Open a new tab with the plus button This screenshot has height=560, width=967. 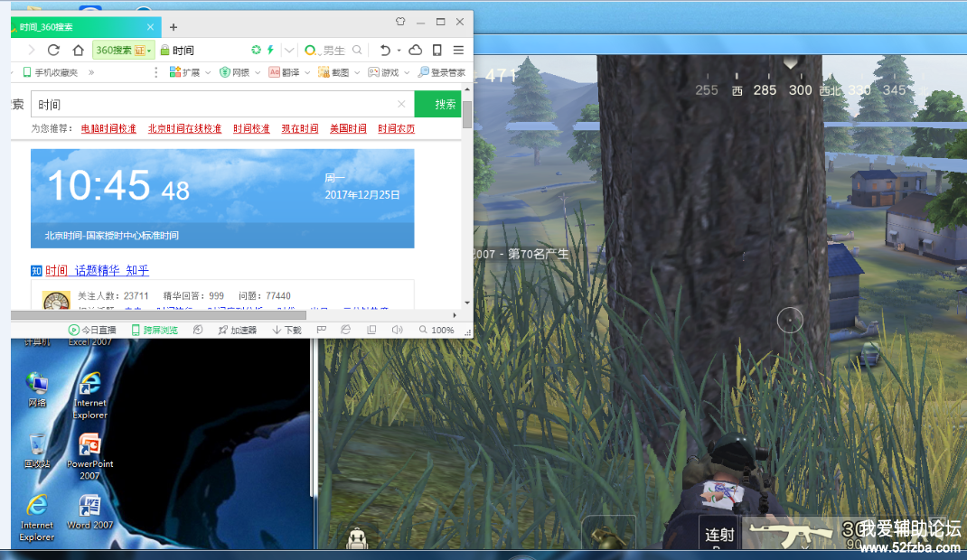click(x=174, y=27)
